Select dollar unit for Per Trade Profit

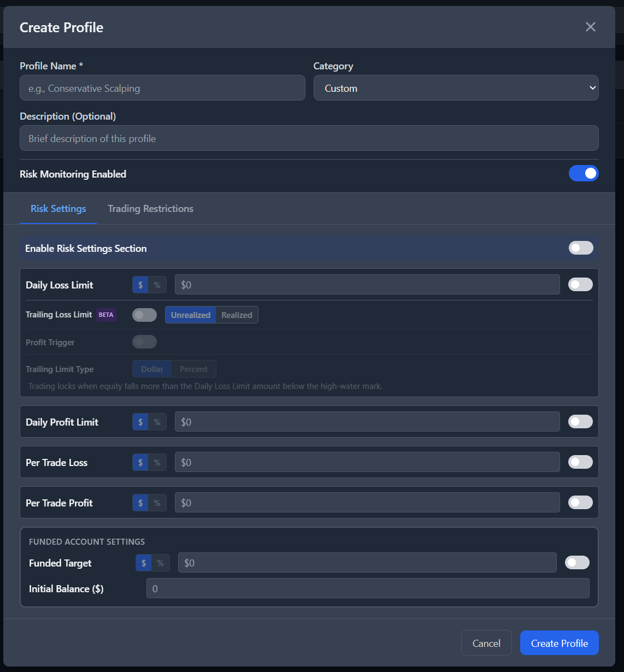140,503
